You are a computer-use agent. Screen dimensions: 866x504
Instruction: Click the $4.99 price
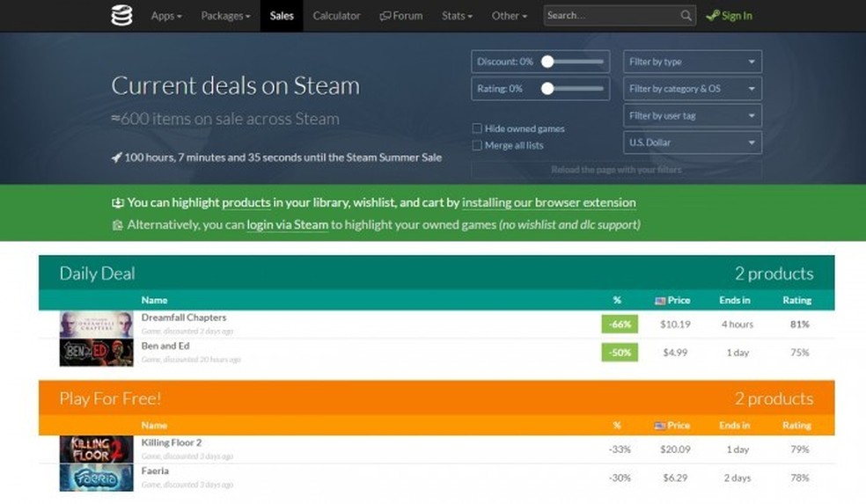(675, 352)
